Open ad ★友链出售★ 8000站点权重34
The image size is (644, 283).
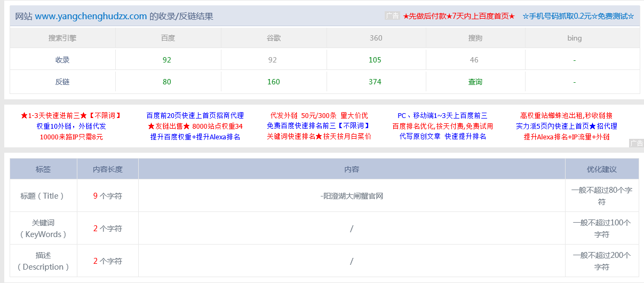coord(195,126)
